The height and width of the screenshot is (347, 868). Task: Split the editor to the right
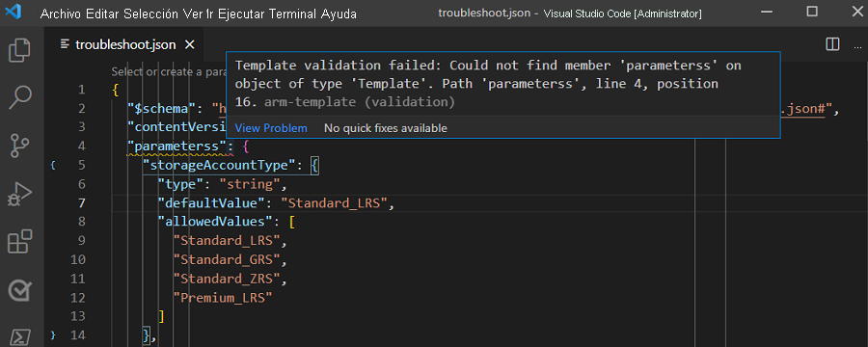(x=832, y=44)
